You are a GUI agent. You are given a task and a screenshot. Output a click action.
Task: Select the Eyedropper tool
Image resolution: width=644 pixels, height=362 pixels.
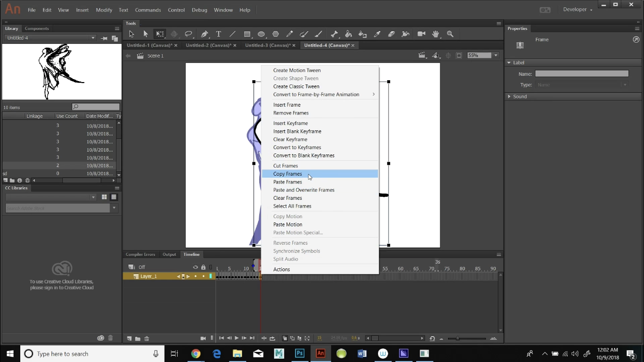[377, 34]
